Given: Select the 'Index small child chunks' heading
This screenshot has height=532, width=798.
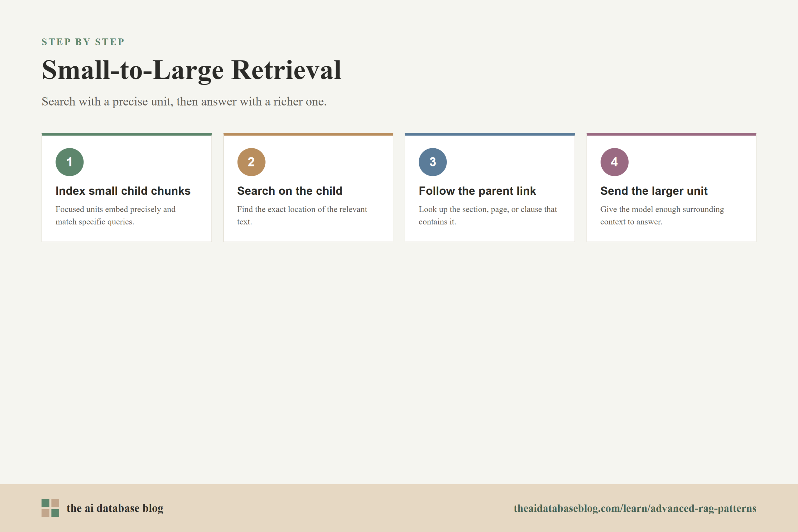Looking at the screenshot, I should pyautogui.click(x=123, y=191).
